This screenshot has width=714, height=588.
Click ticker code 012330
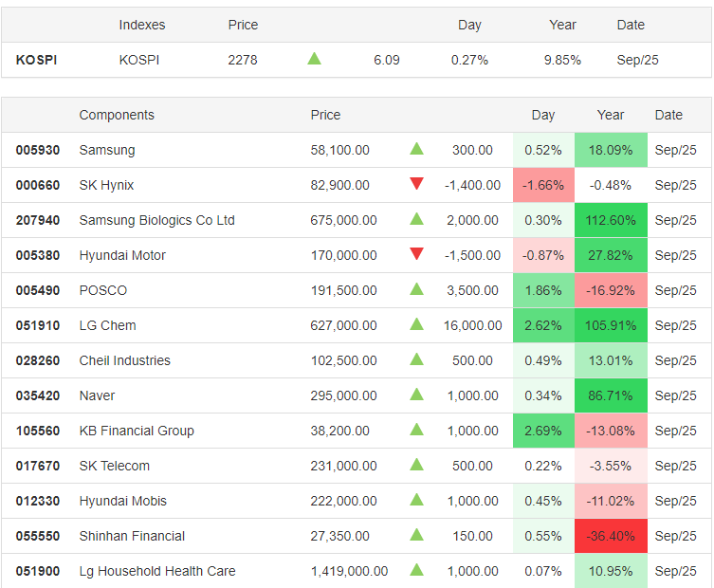[x=38, y=501]
